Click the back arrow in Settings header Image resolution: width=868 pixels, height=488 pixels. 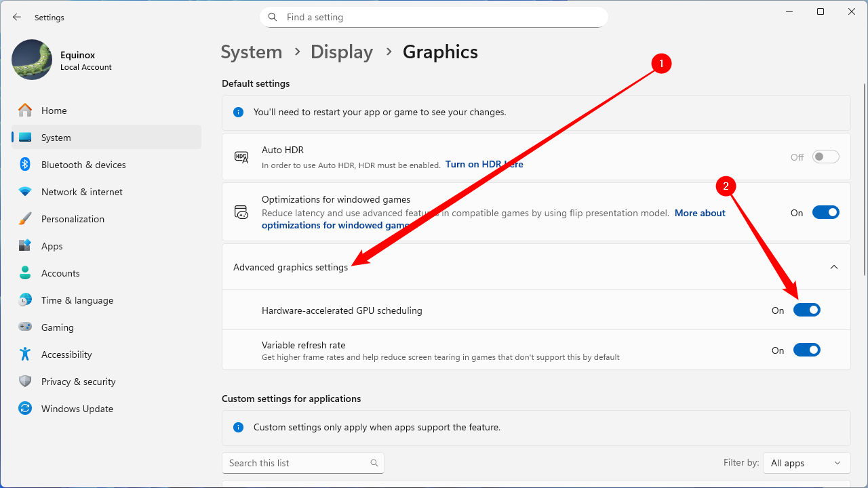point(17,17)
